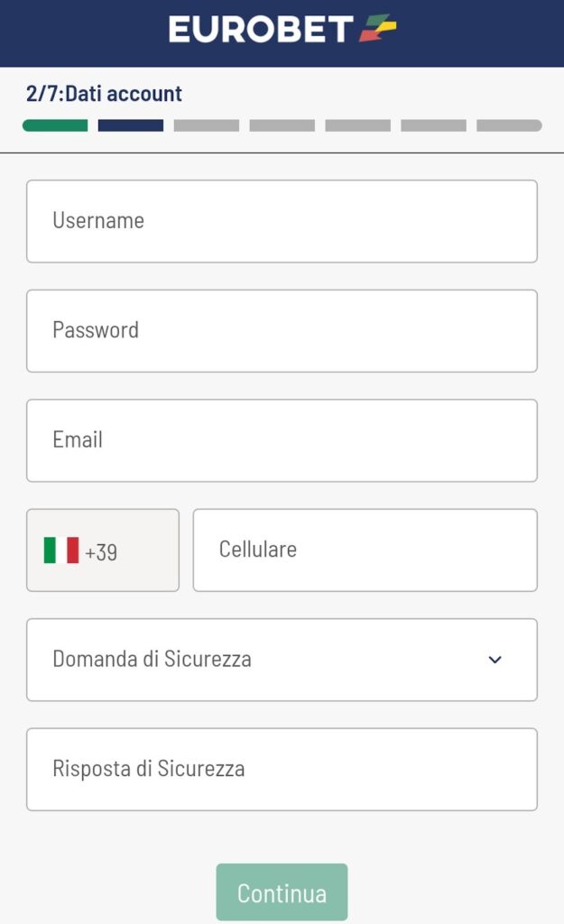Click the Continua button
Viewport: 564px width, 924px height.
[x=282, y=892]
